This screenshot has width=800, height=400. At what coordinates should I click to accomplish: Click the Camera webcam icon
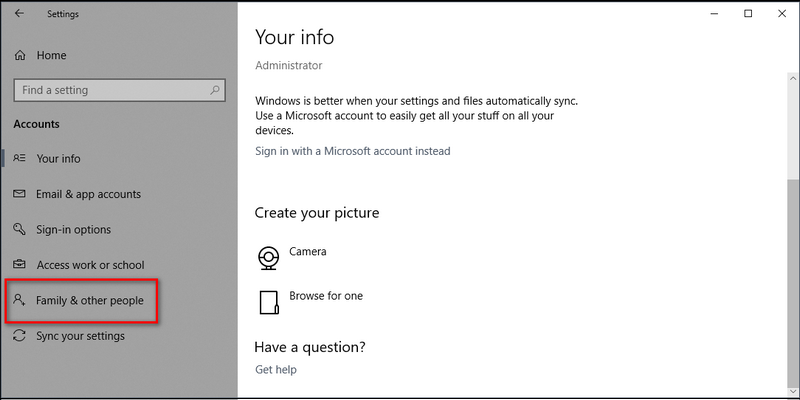pyautogui.click(x=268, y=258)
